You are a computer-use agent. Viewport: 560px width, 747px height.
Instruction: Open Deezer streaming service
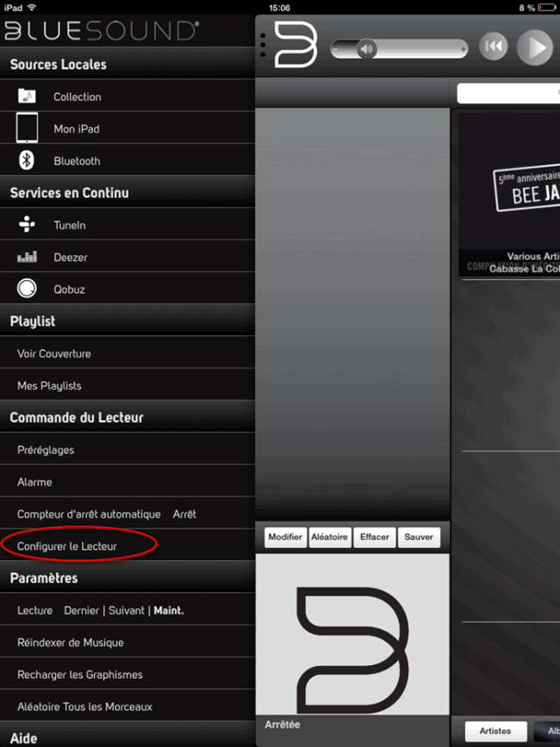click(x=128, y=257)
